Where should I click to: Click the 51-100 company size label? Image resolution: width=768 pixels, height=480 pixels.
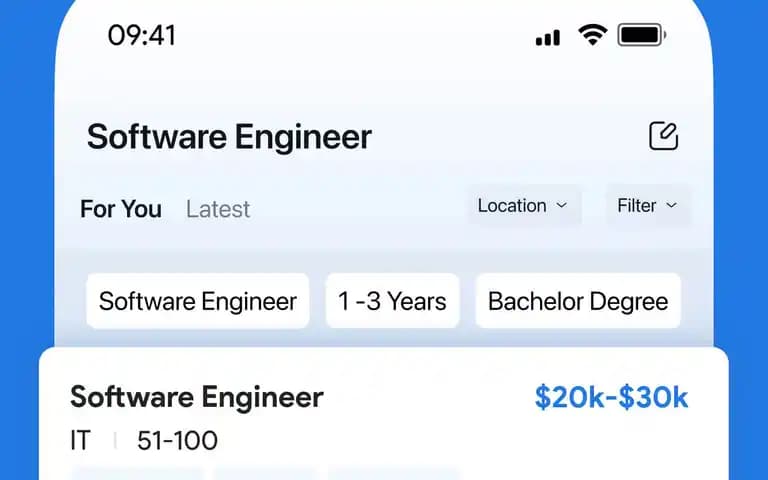click(x=177, y=440)
